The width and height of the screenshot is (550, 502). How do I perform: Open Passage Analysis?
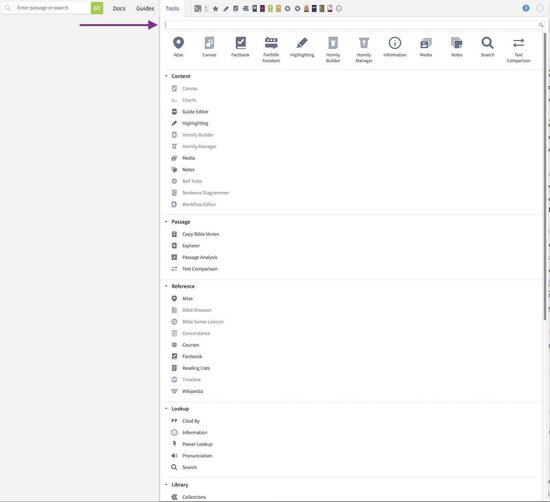194,257
